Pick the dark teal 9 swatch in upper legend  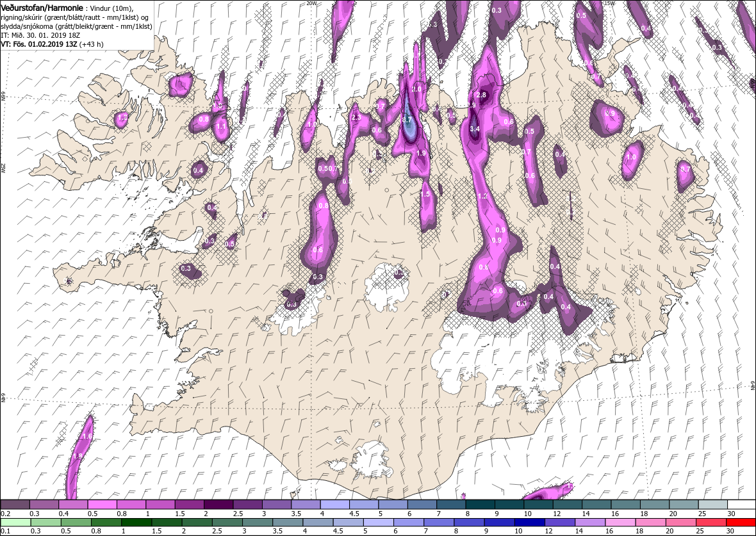pos(509,504)
